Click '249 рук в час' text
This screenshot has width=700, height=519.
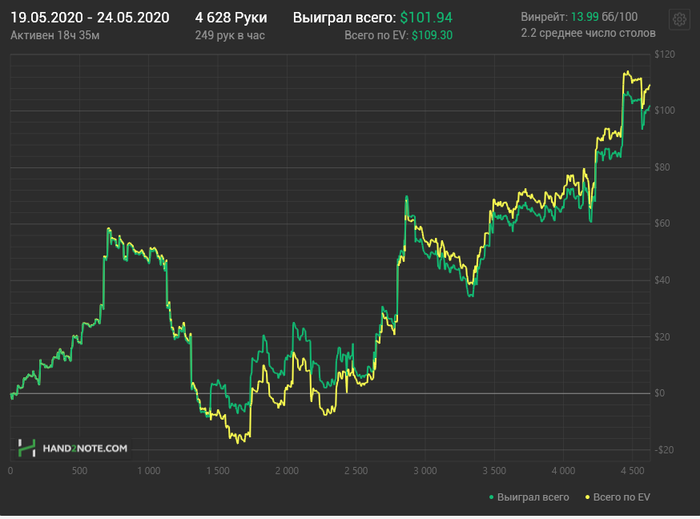click(x=230, y=35)
